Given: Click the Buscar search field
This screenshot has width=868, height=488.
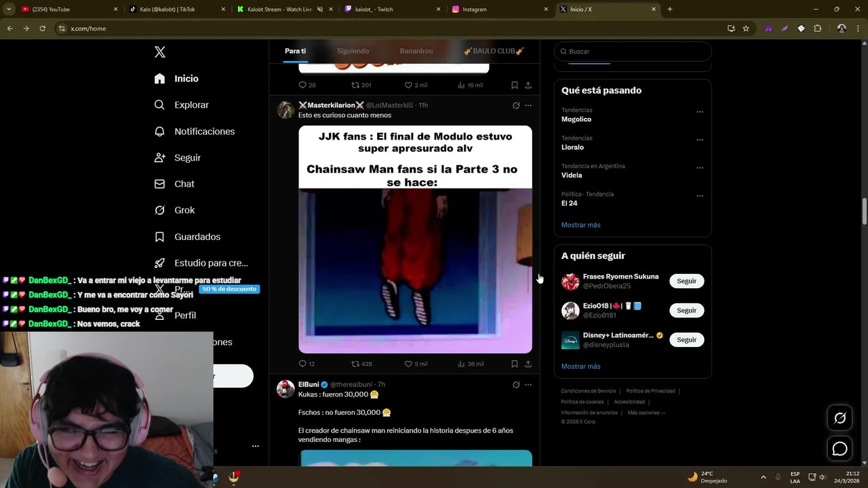Looking at the screenshot, I should tap(633, 52).
